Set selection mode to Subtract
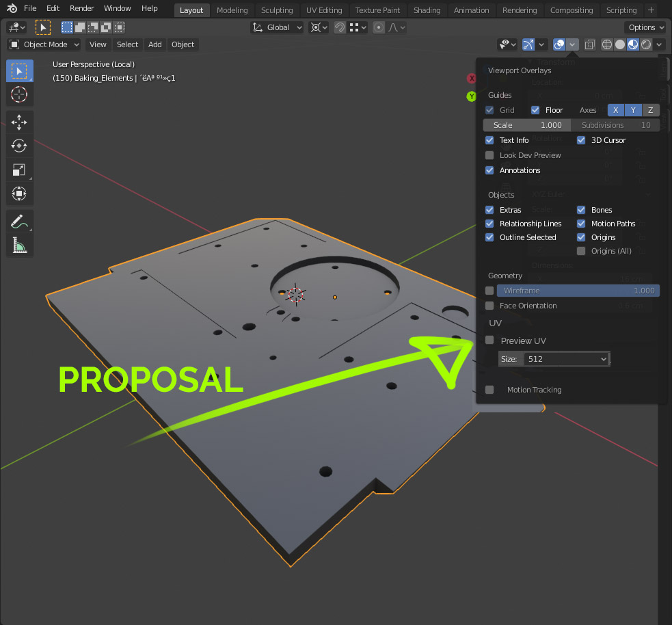The image size is (672, 625). point(93,27)
